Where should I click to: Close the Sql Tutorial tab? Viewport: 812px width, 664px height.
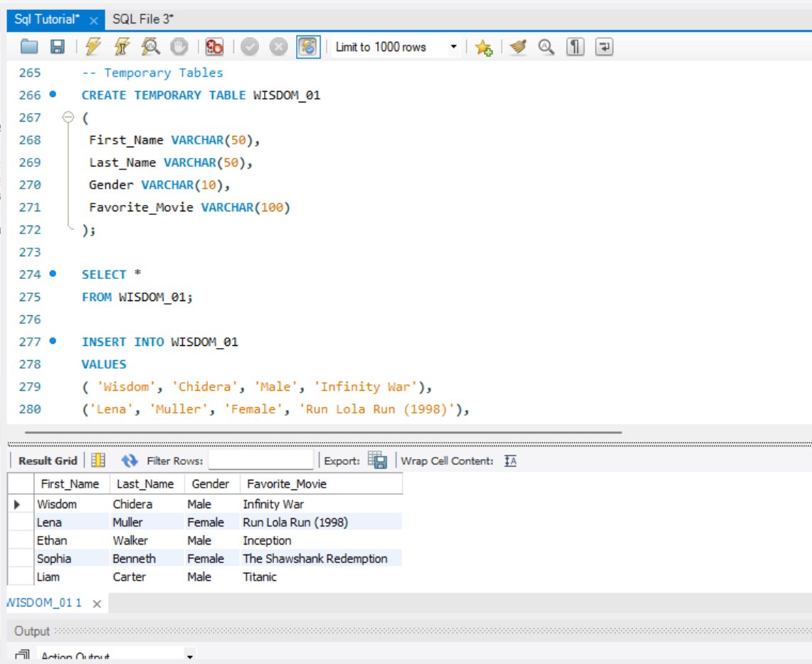click(x=94, y=21)
